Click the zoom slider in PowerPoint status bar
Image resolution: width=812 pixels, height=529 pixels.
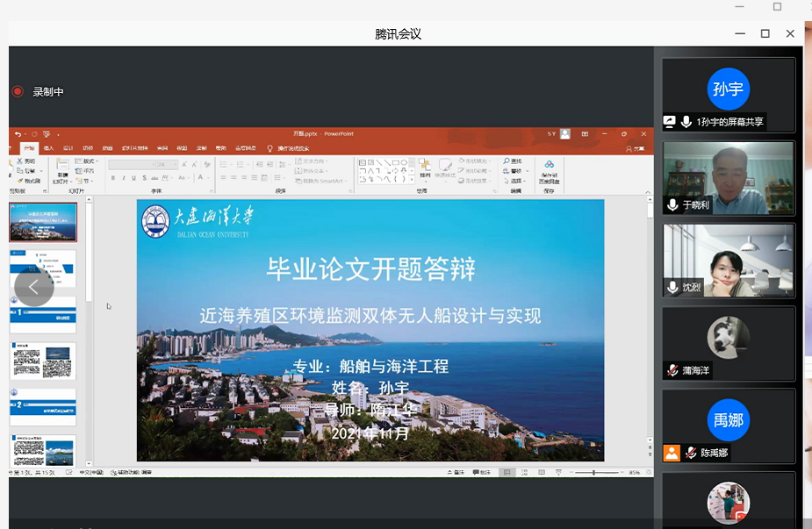click(x=594, y=473)
